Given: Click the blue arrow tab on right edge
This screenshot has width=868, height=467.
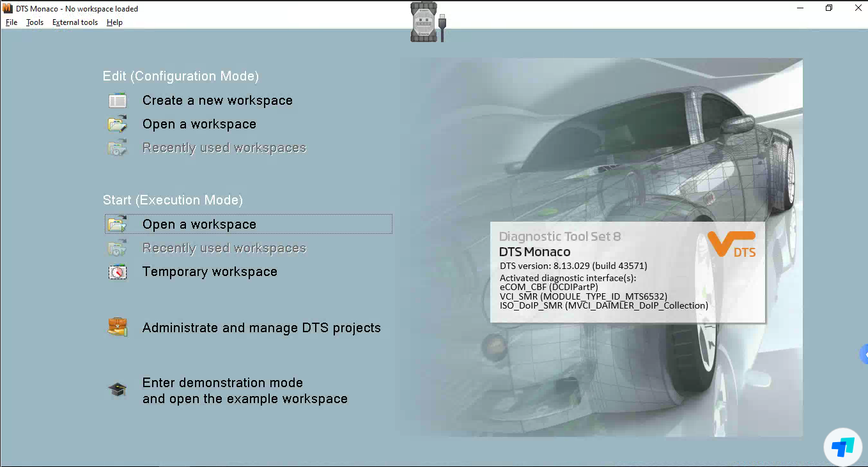Looking at the screenshot, I should click(864, 353).
